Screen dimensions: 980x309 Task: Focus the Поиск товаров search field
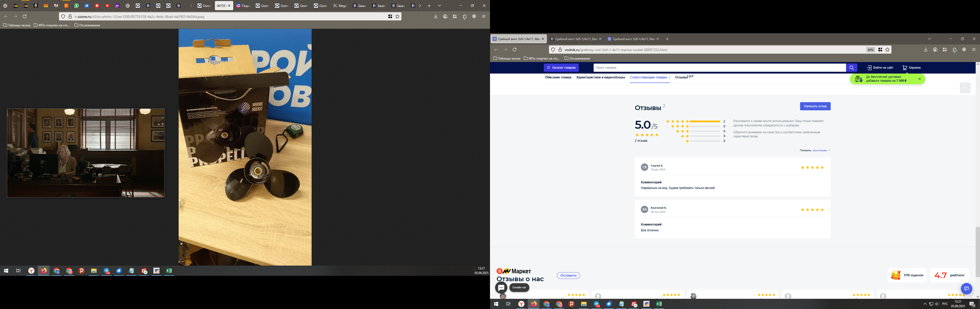point(719,68)
